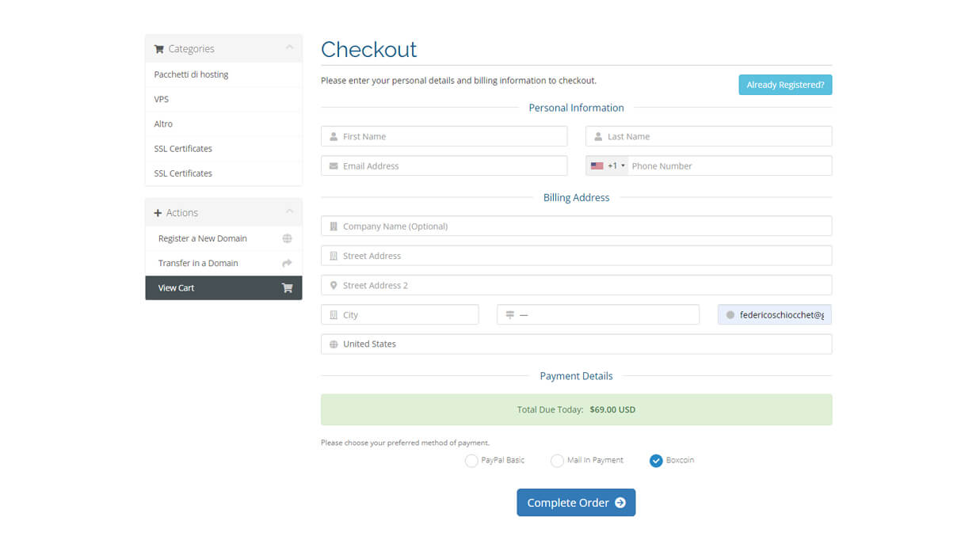Screen dimensions: 980x540
Task: Select the Boxcoin payment radio button
Action: pos(656,461)
